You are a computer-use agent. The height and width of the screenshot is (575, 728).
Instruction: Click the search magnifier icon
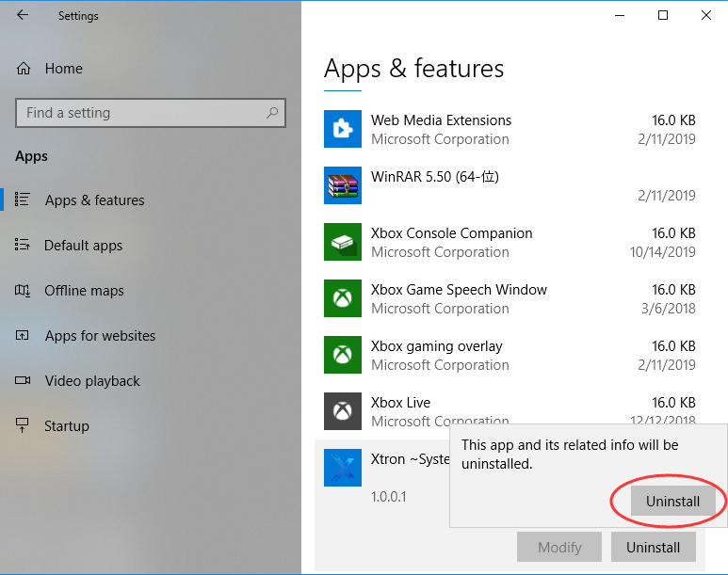coord(272,112)
